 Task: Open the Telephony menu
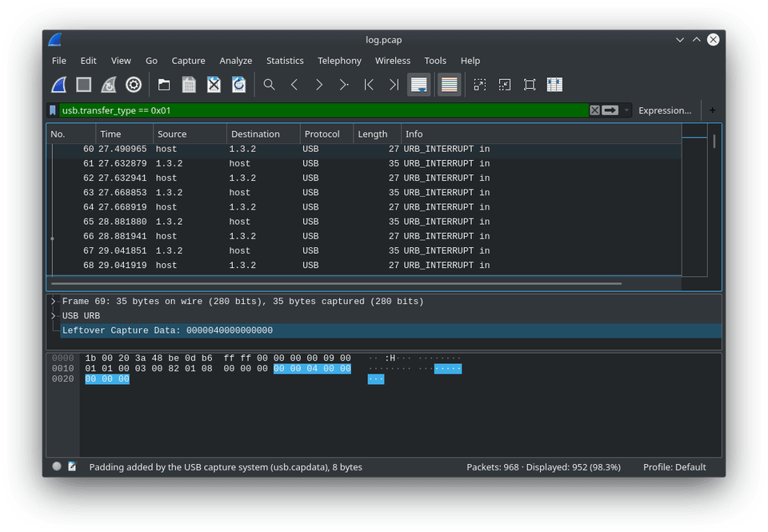tap(339, 61)
